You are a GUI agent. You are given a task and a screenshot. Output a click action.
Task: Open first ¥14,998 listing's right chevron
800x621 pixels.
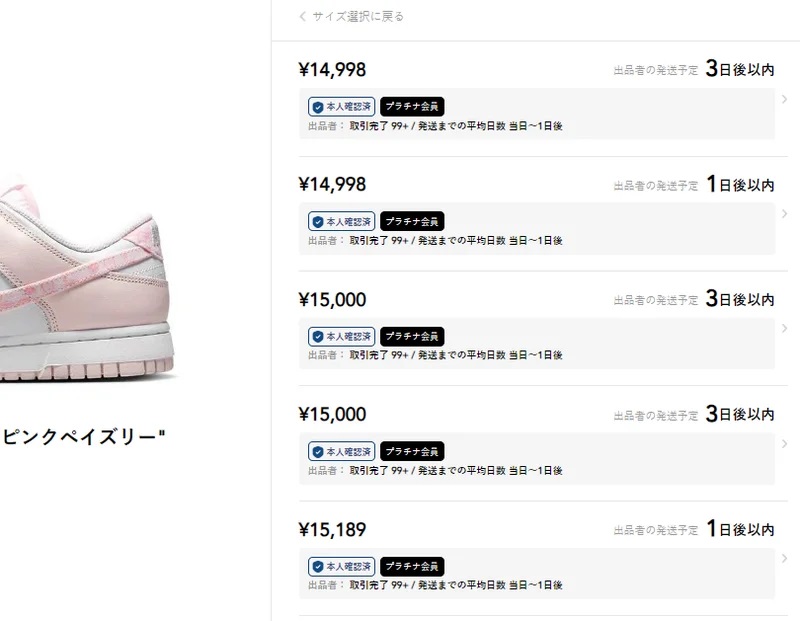point(785,99)
